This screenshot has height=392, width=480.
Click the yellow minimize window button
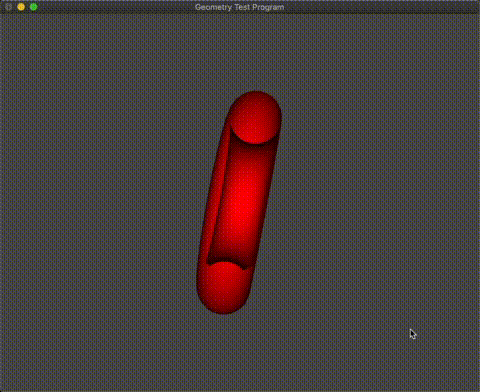(x=21, y=7)
